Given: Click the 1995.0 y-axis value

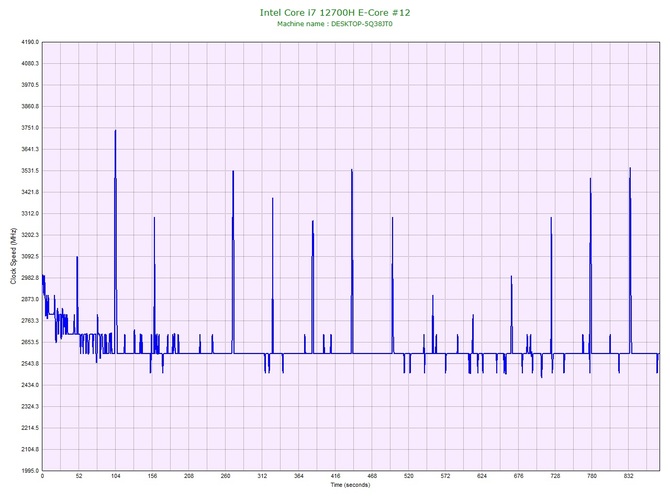Looking at the screenshot, I should tap(30, 471).
